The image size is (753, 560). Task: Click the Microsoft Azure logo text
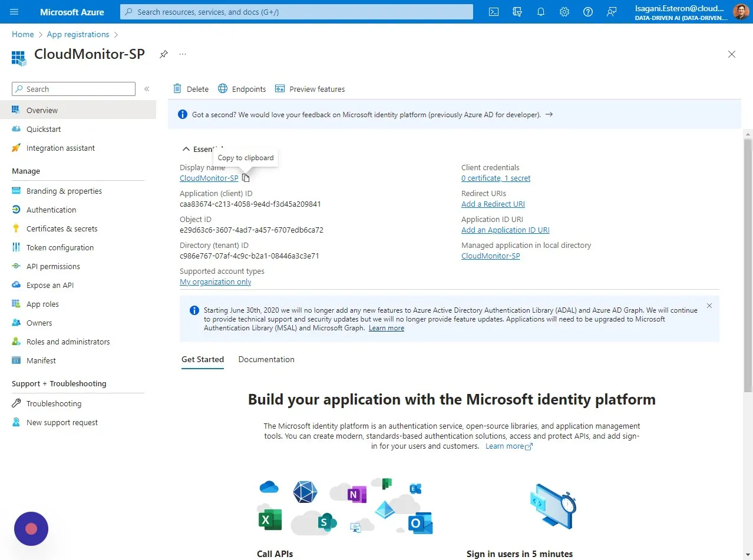[72, 12]
